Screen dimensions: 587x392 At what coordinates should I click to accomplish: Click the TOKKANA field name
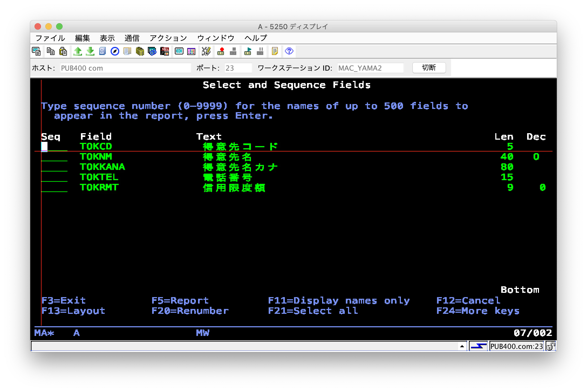[x=103, y=167]
